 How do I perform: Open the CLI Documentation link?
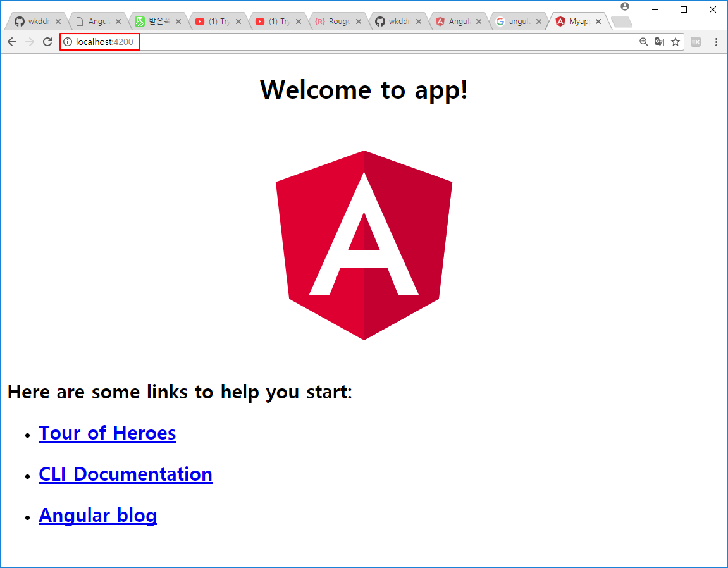pos(125,474)
